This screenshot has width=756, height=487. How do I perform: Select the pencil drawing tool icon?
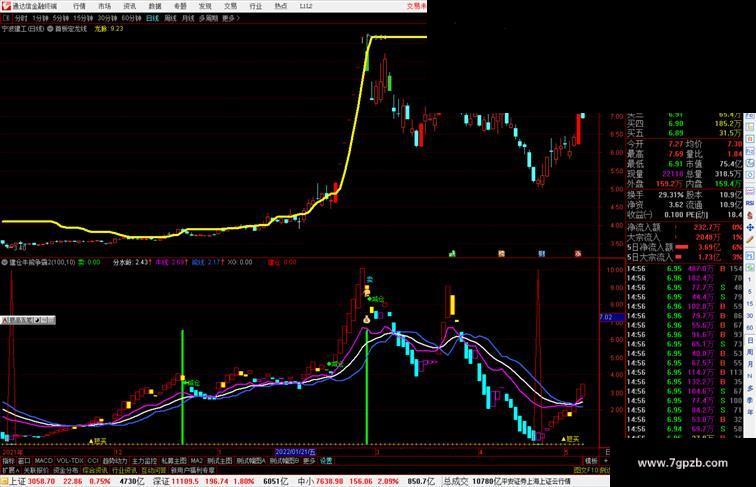point(750,240)
